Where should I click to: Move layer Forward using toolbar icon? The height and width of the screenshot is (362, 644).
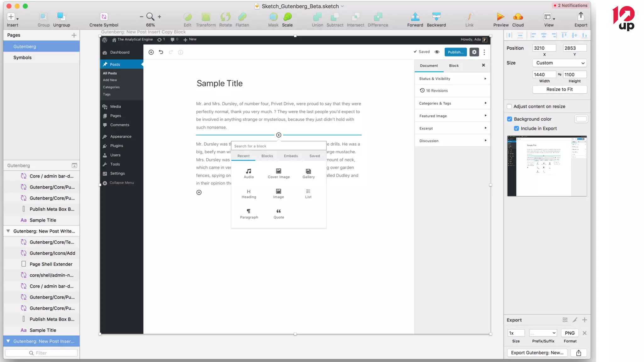point(415,17)
